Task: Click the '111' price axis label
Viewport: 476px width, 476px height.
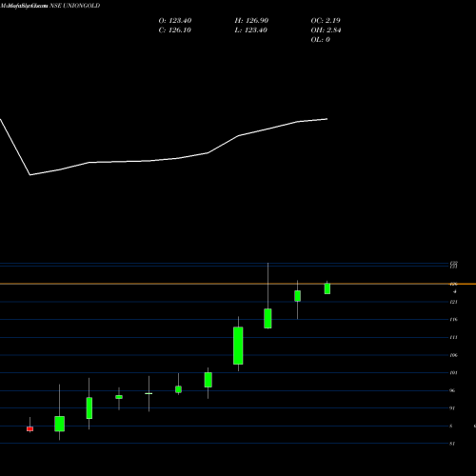Action: [453, 337]
